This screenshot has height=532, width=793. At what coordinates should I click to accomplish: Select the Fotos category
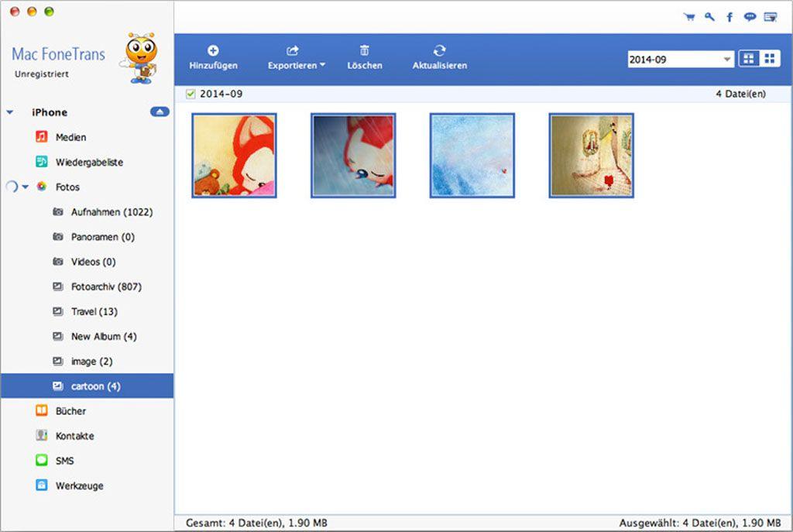pyautogui.click(x=67, y=187)
